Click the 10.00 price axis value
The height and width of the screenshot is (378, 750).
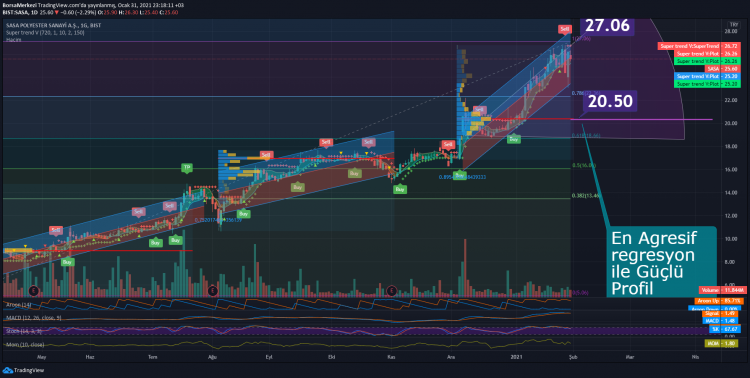click(x=730, y=239)
